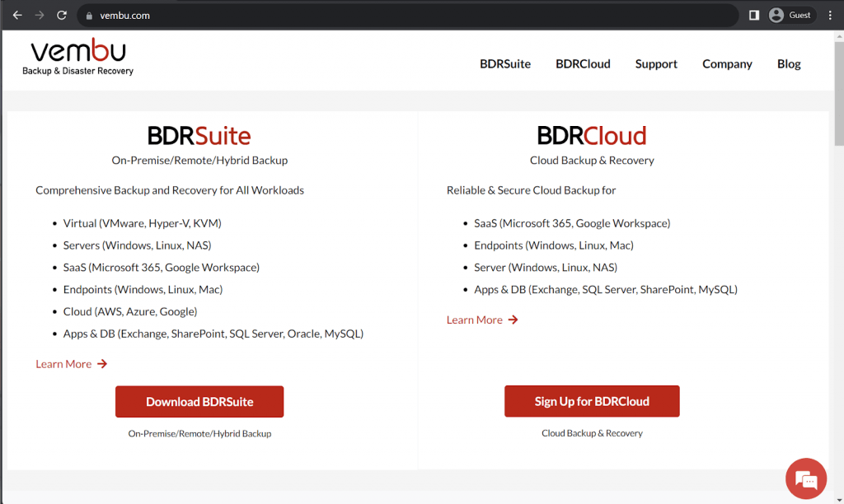Open the Chrome three-dot menu

pyautogui.click(x=830, y=15)
